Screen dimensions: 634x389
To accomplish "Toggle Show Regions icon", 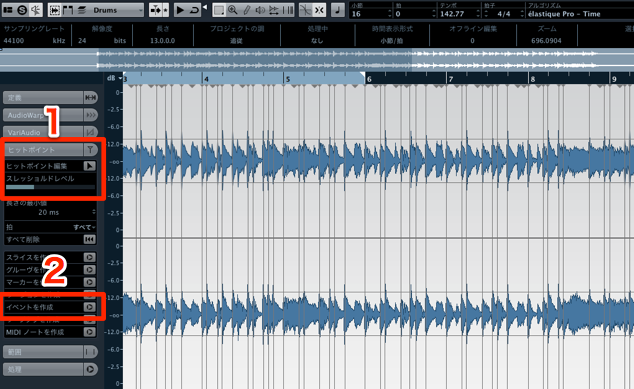I will (68, 10).
